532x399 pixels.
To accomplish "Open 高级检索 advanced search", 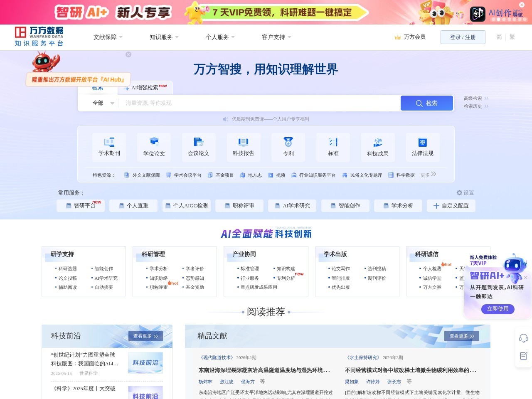I will (x=476, y=99).
